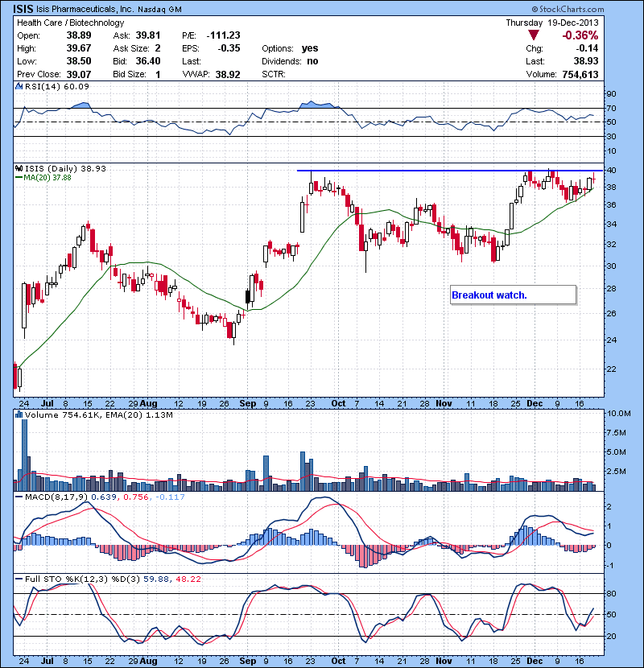Click the MA(20) 37.88 legend label

(x=47, y=177)
